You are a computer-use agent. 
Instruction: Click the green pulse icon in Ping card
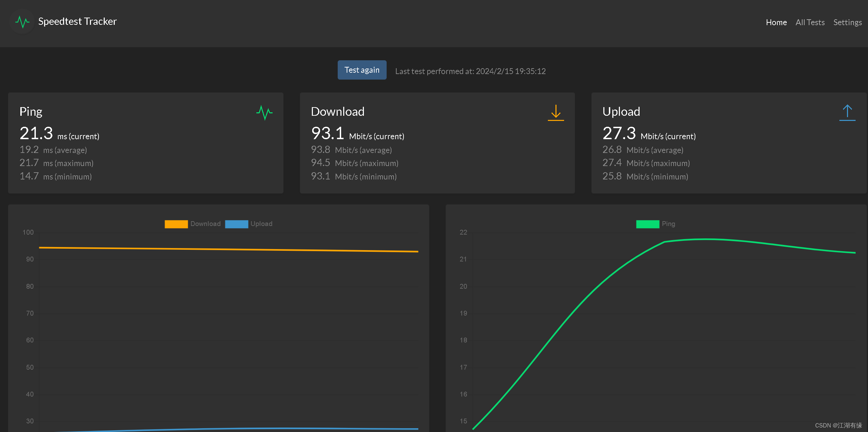pos(264,113)
